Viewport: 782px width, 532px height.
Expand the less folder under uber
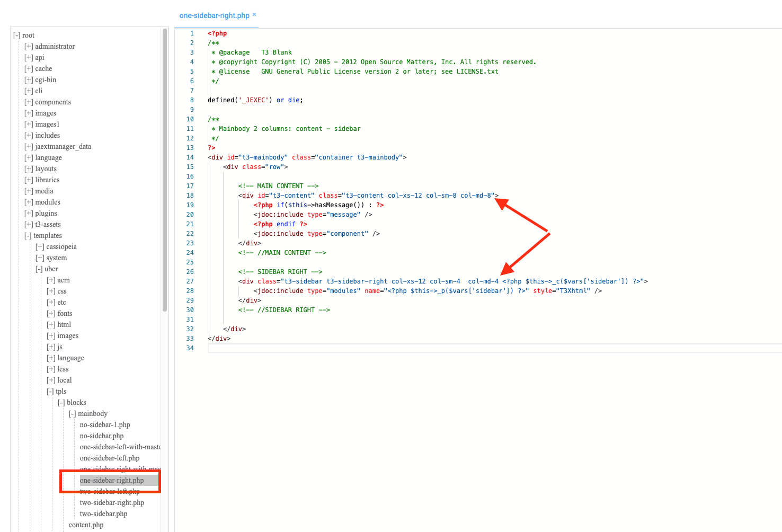pos(51,369)
